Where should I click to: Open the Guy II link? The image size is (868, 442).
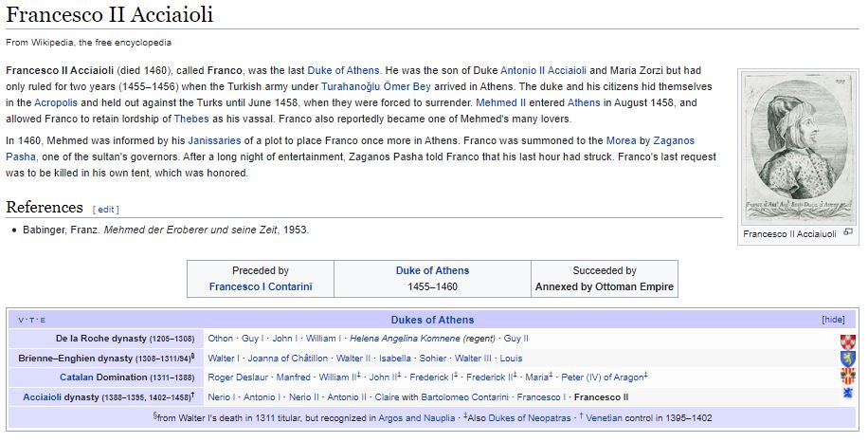pos(515,338)
